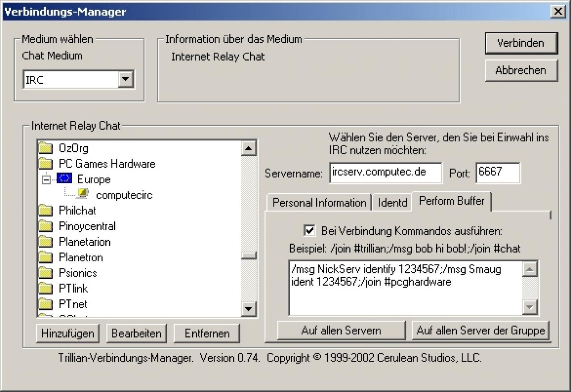Collapse the Europe tree node
Viewport: 571px width, 392px height.
pos(46,179)
